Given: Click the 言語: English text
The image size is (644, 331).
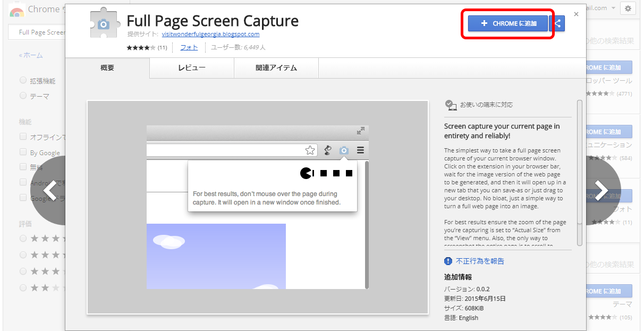Looking at the screenshot, I should click(461, 318).
